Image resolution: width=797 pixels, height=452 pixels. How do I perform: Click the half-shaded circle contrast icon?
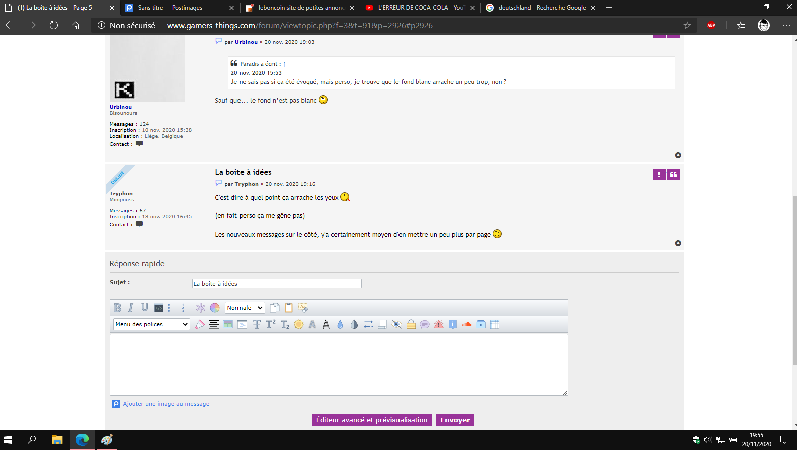point(354,324)
